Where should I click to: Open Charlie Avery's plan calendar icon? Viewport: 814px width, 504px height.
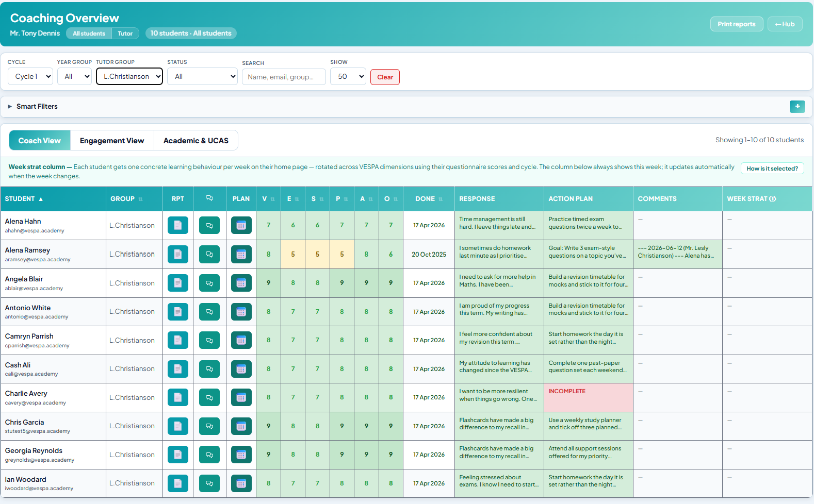(x=241, y=397)
